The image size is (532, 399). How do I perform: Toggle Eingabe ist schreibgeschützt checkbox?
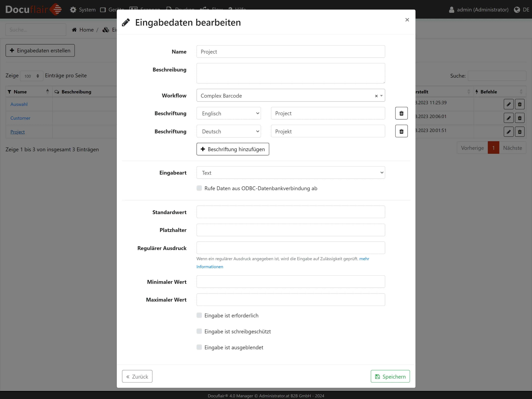[199, 331]
